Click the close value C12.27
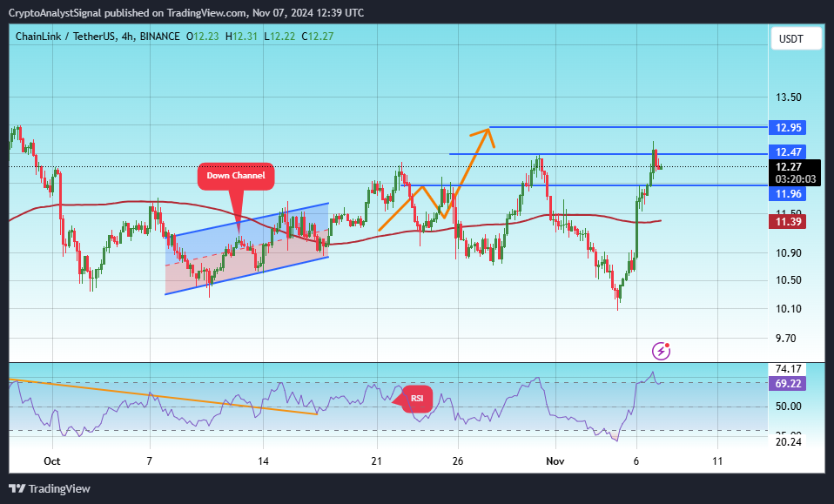The height and width of the screenshot is (504, 834). pos(318,37)
